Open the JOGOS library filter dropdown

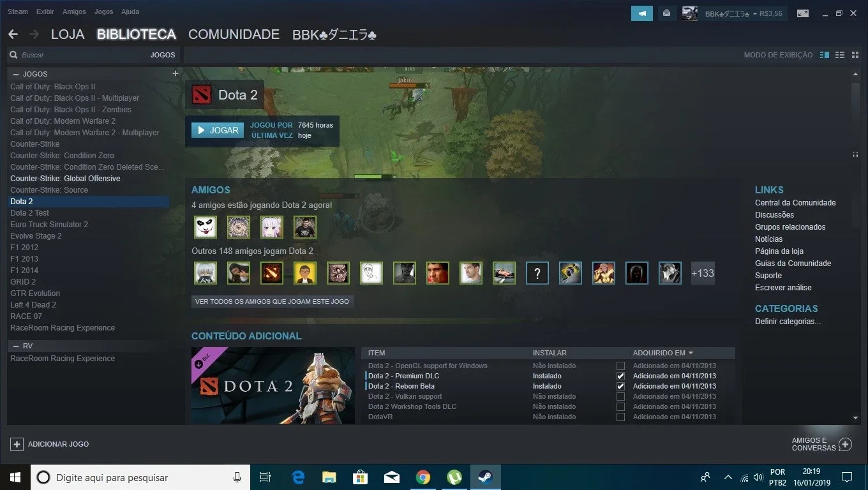[x=163, y=55]
